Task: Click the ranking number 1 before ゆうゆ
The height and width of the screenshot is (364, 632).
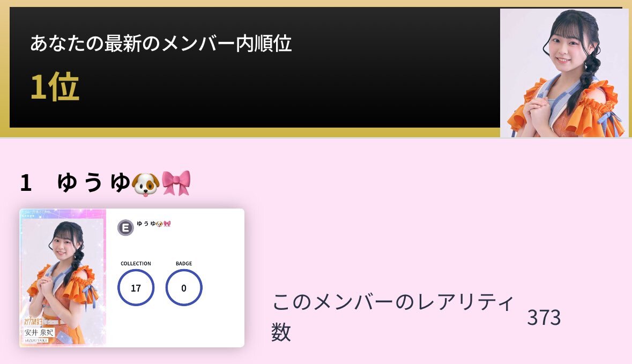Action: click(x=26, y=183)
